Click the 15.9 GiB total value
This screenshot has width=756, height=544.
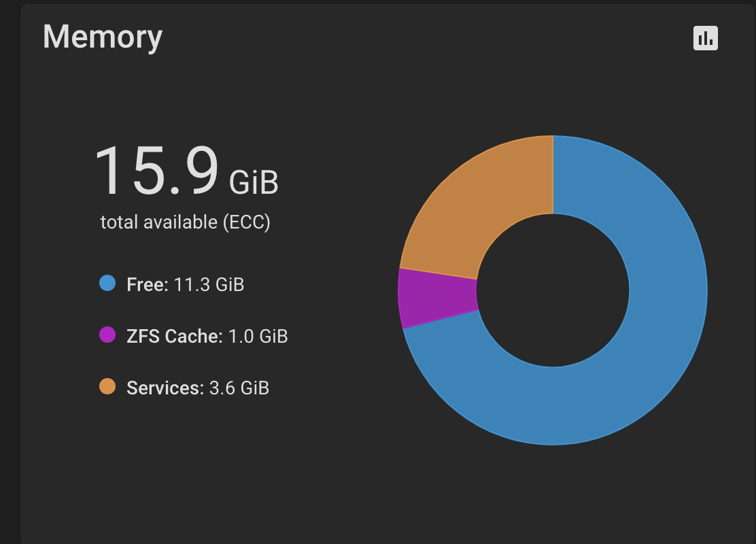186,171
